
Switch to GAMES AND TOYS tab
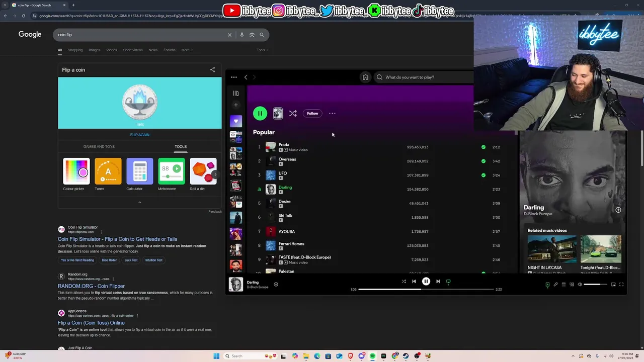(99, 146)
